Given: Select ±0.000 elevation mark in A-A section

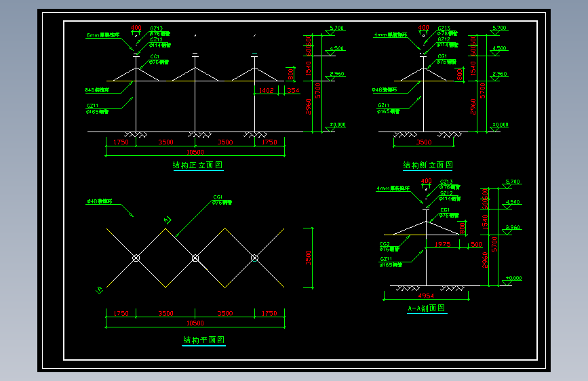Looking at the screenshot, I should [x=514, y=278].
